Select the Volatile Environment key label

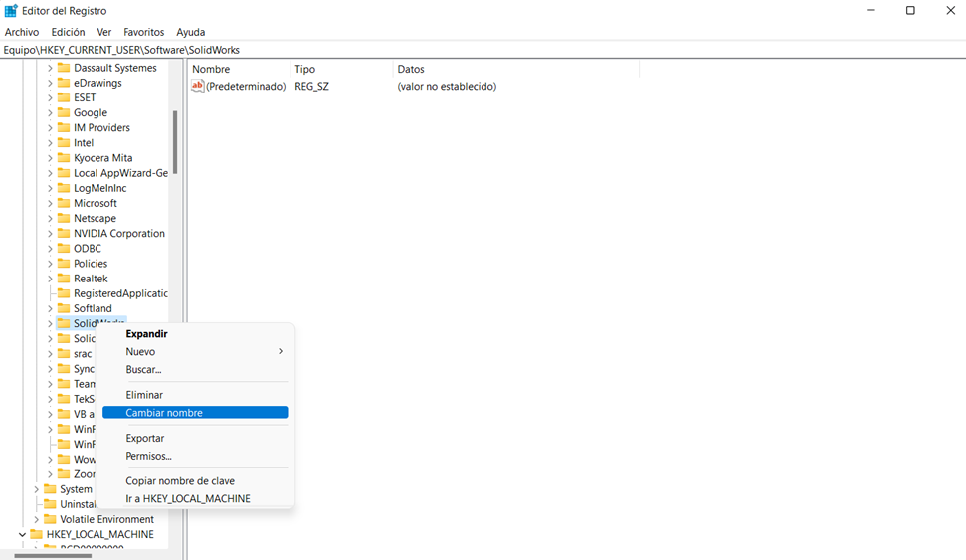[x=106, y=519]
